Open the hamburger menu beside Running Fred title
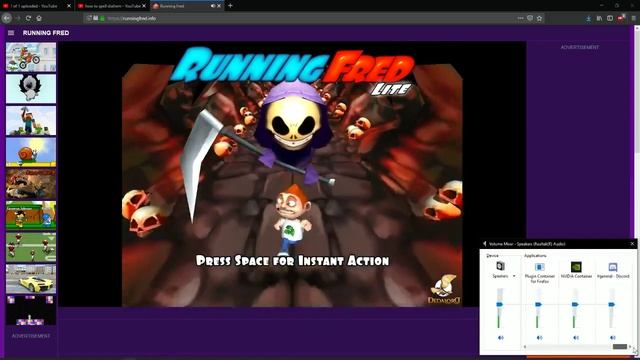The height and width of the screenshot is (360, 640). click(11, 33)
